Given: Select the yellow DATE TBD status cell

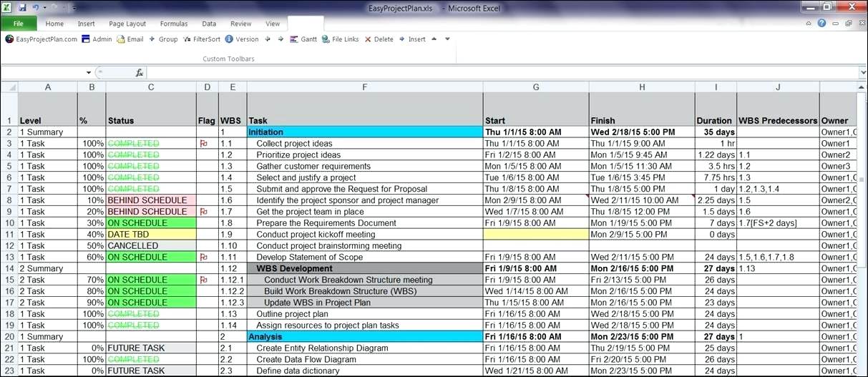Looking at the screenshot, I should [x=150, y=235].
